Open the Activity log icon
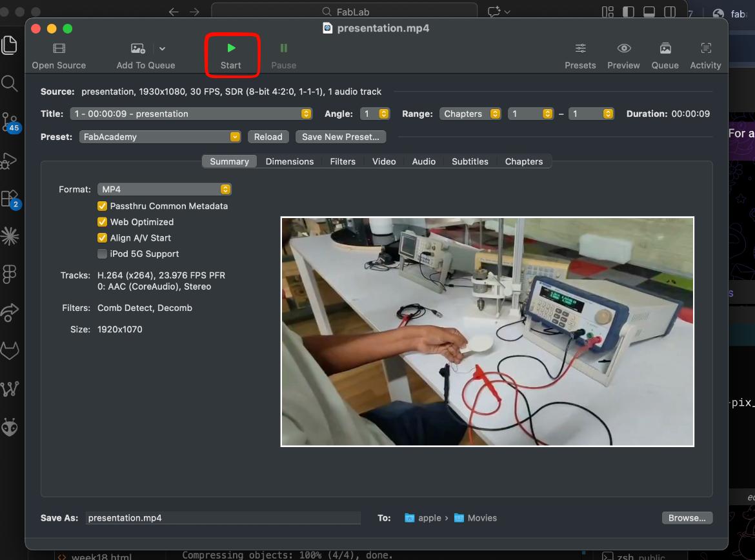 705,48
